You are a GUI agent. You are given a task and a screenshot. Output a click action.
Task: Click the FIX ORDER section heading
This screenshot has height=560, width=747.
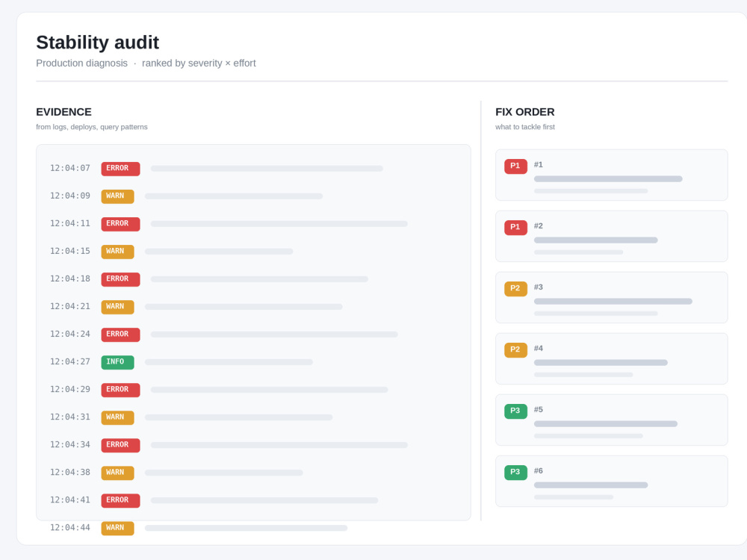525,112
